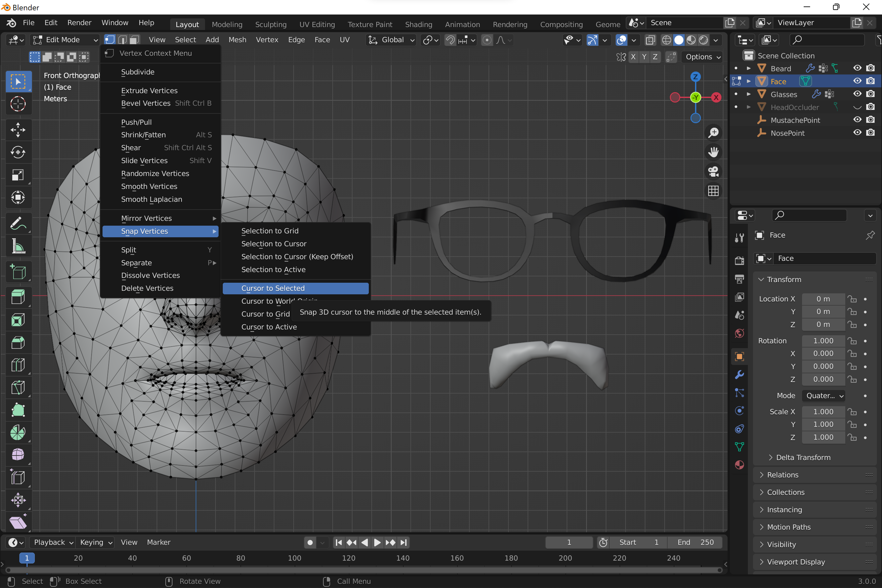Expand the Relations section
This screenshot has width=882, height=588.
(x=783, y=475)
